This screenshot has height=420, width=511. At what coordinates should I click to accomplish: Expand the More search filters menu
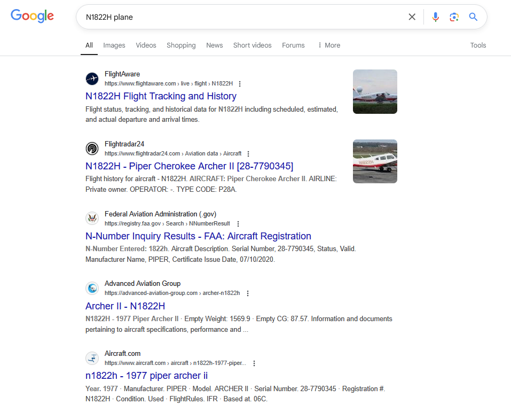click(x=329, y=45)
